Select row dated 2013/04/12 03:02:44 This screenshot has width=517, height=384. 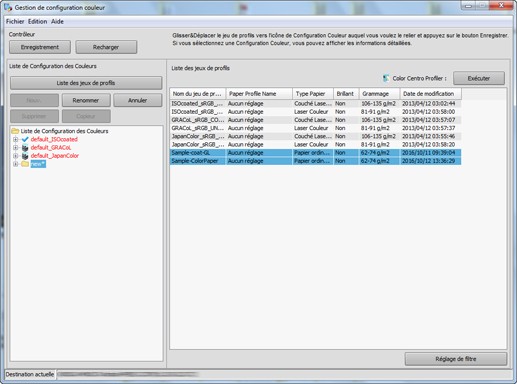pos(315,104)
